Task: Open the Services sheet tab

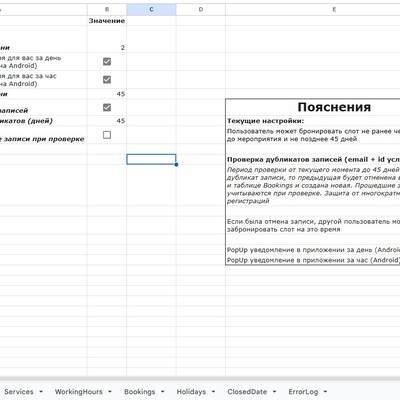Action: click(x=19, y=392)
